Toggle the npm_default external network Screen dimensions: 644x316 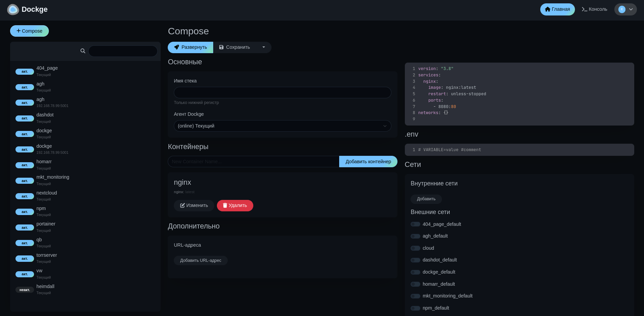(x=415, y=308)
